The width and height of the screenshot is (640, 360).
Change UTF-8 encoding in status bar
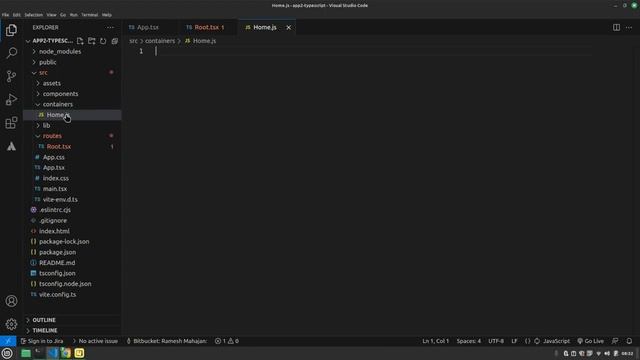click(x=496, y=341)
